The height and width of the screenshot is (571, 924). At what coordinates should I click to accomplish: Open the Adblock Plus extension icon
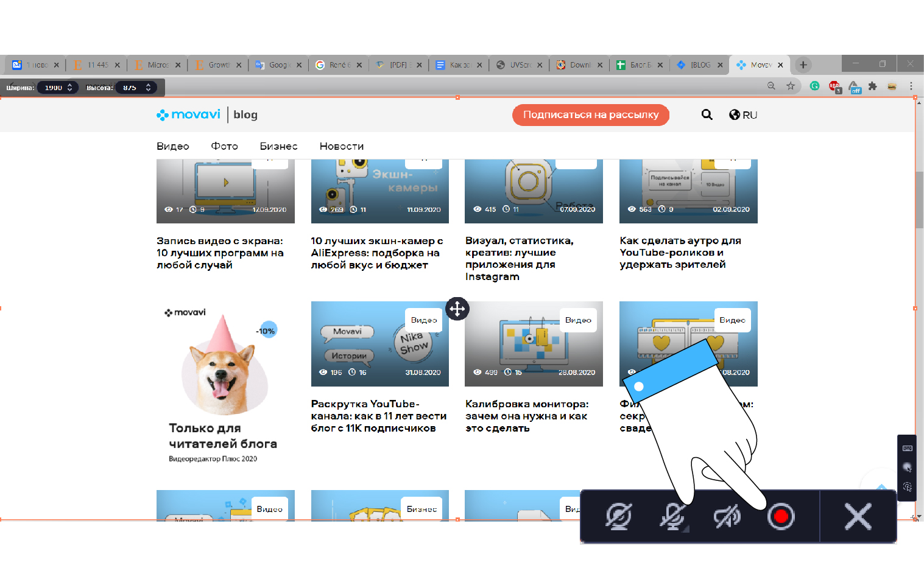(834, 86)
